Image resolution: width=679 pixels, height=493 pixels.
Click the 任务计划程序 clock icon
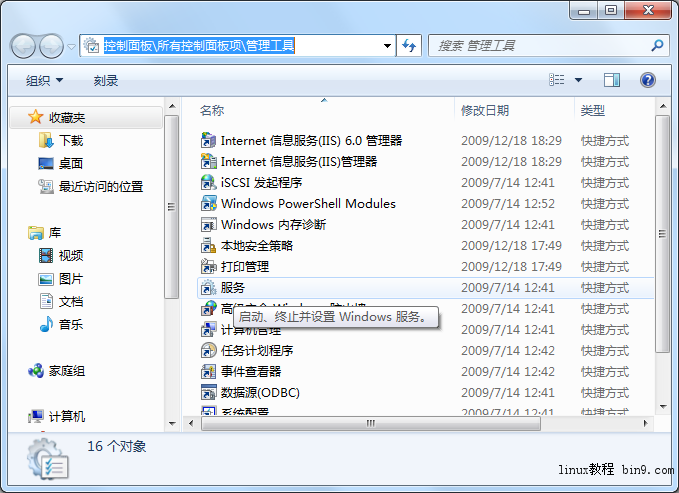208,350
